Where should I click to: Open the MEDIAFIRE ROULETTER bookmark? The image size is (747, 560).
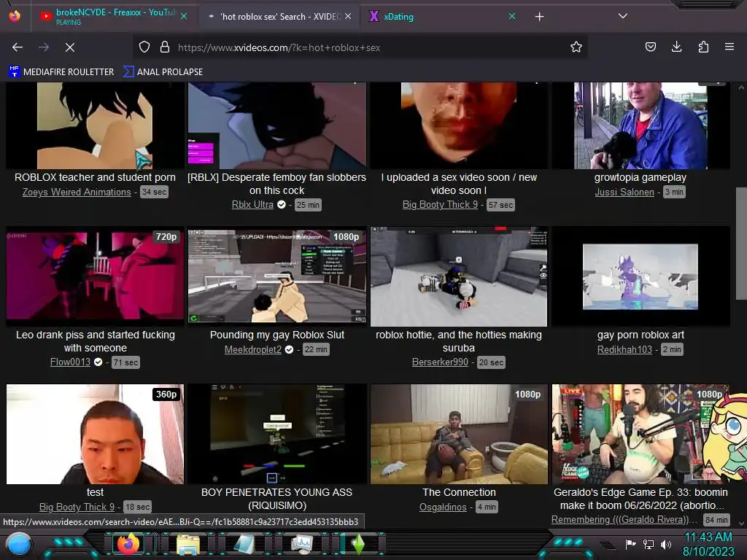pyautogui.click(x=61, y=72)
